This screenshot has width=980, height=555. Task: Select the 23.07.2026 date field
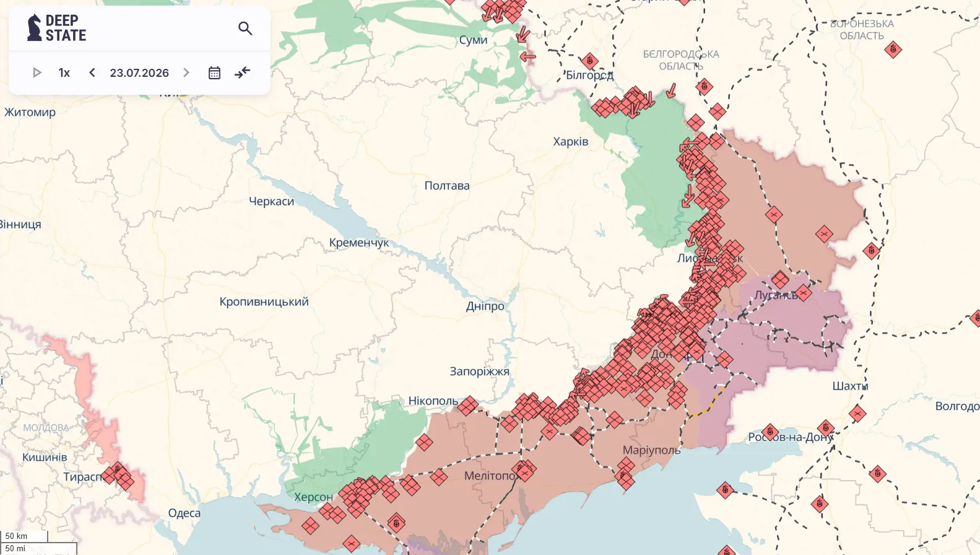[139, 72]
